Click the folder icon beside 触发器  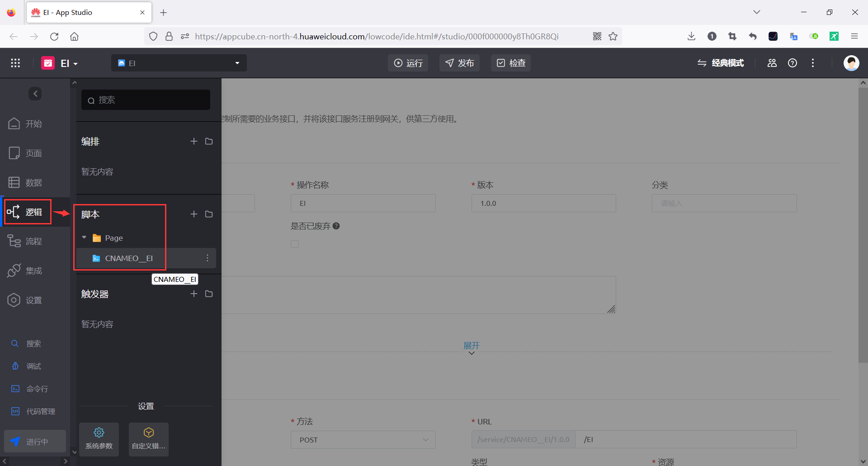coord(208,294)
